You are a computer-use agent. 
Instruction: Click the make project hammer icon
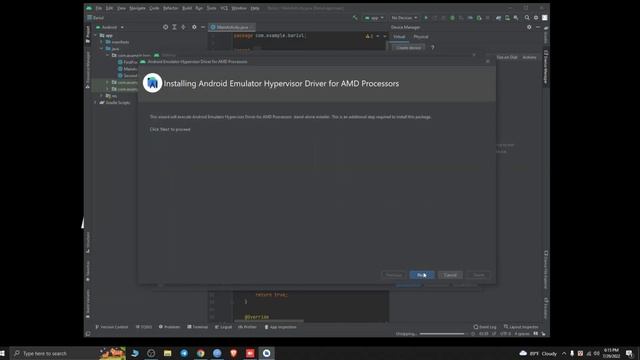355,18
